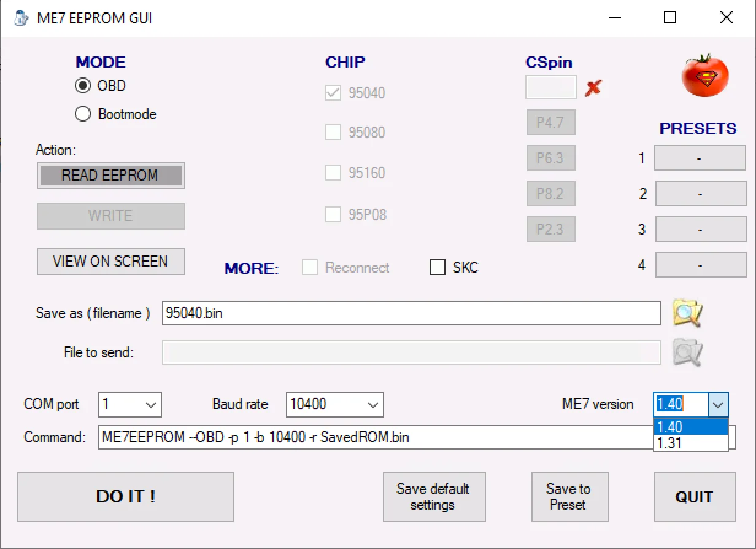Viewport: 756px width, 549px height.
Task: Toggle the 95040 chip checkbox
Action: pos(333,93)
